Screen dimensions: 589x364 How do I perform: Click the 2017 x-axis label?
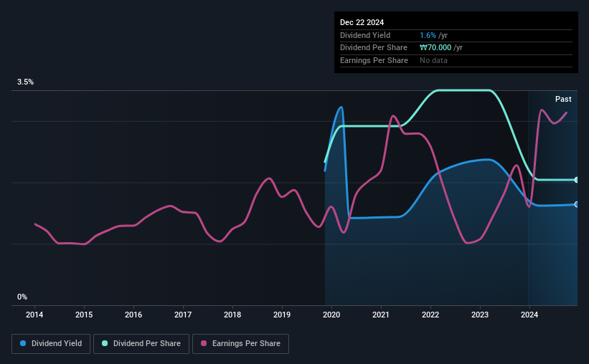[183, 315]
